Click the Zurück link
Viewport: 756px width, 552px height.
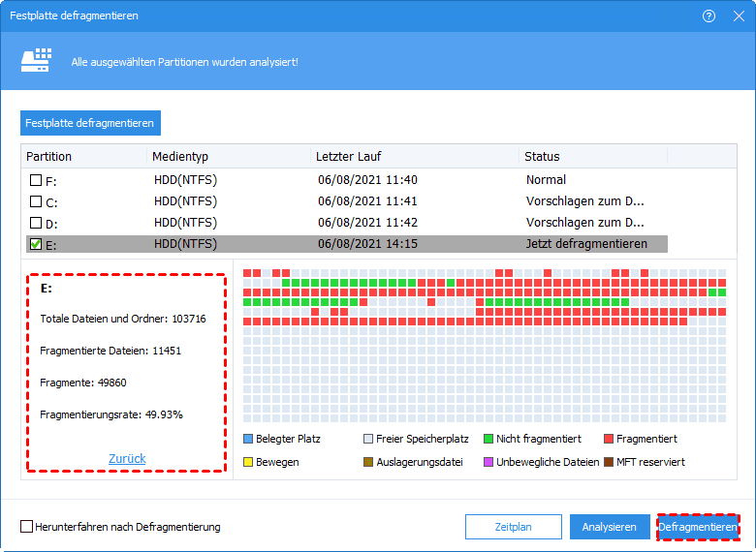(x=127, y=459)
